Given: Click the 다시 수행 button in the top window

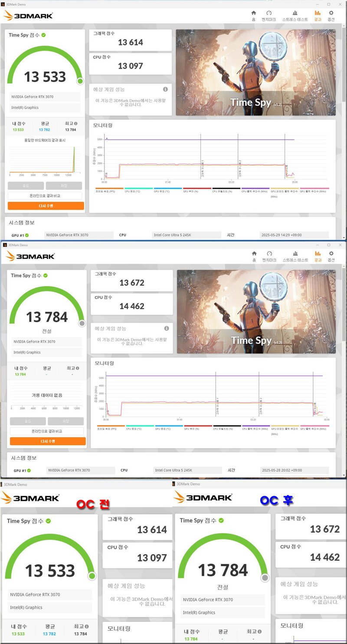Looking at the screenshot, I should coord(46,206).
